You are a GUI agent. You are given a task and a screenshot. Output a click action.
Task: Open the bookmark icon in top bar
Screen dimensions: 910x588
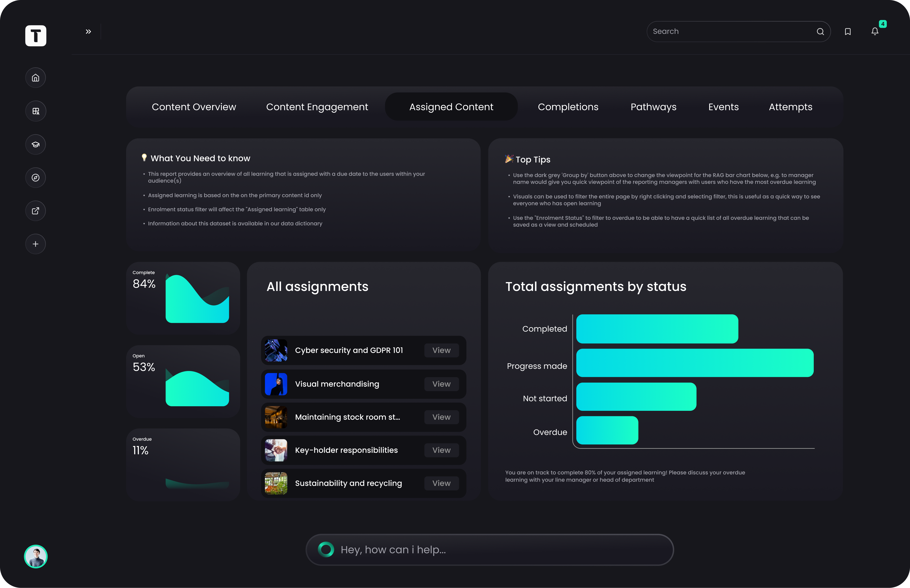tap(847, 32)
